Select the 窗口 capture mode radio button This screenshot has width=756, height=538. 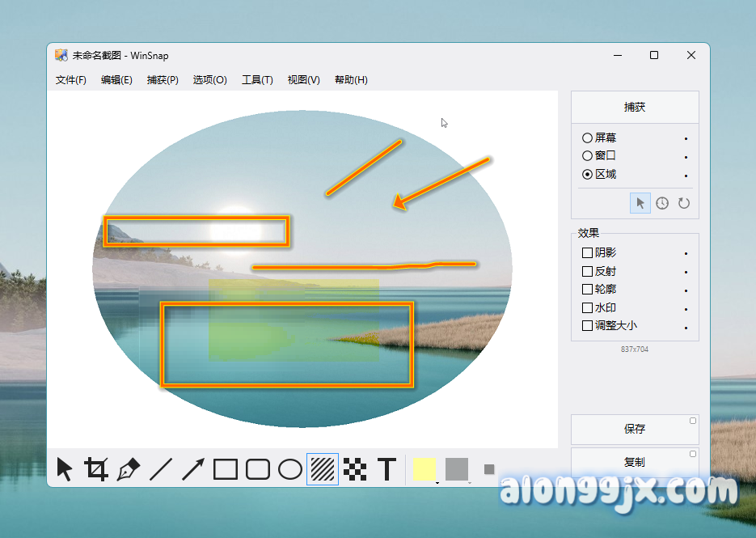click(x=588, y=155)
